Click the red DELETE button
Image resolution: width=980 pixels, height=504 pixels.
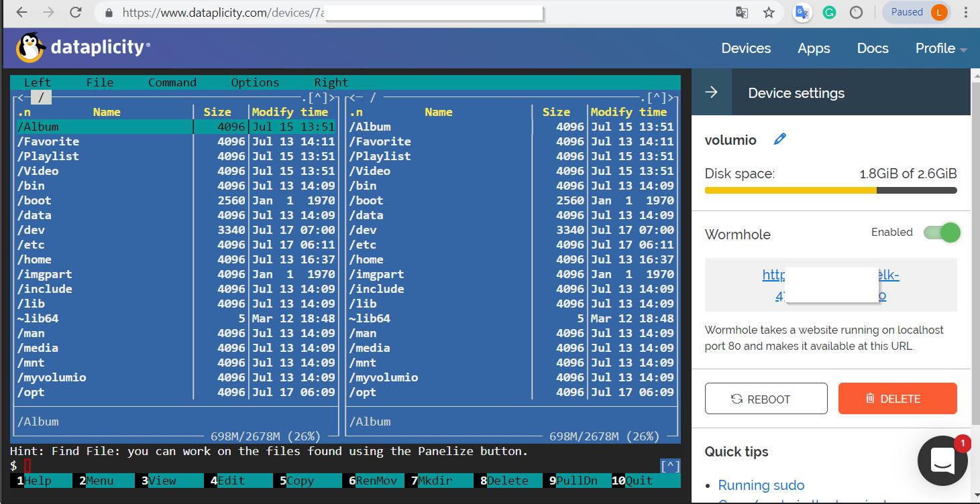point(897,399)
